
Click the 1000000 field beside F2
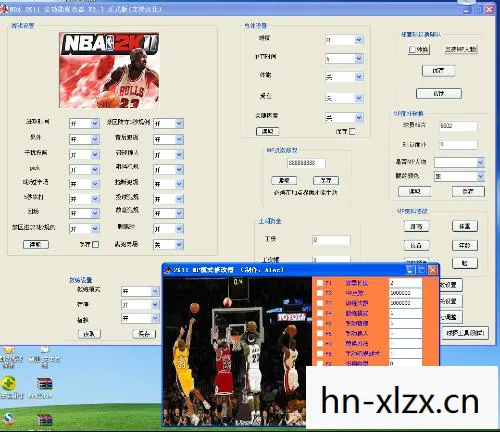(x=405, y=293)
